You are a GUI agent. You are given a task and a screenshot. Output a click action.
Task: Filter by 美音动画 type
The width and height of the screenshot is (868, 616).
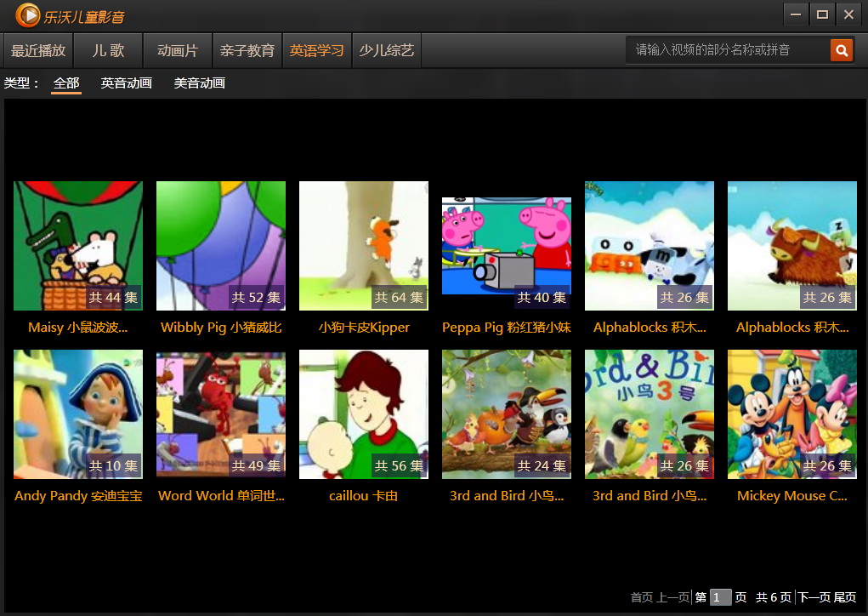pyautogui.click(x=199, y=83)
